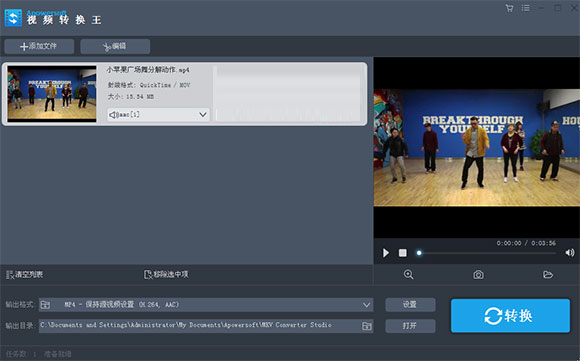Expand the aac audio track dropdown
580x361 pixels.
click(x=203, y=115)
